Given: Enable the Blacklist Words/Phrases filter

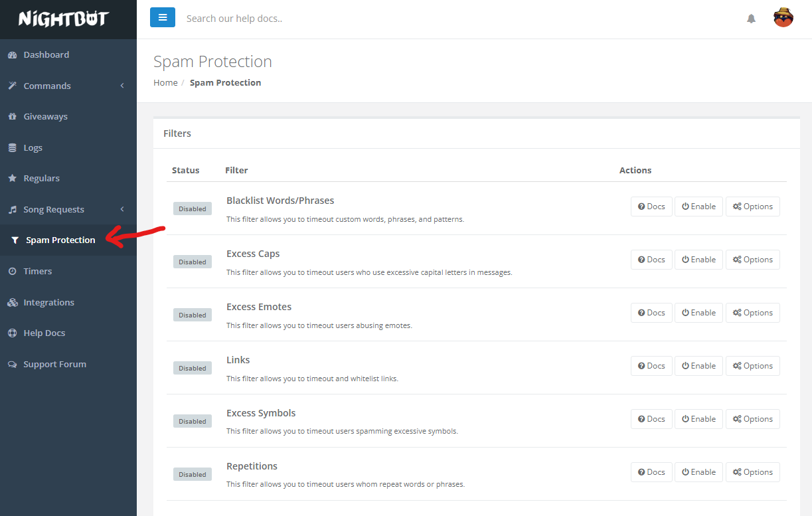Looking at the screenshot, I should (x=698, y=207).
